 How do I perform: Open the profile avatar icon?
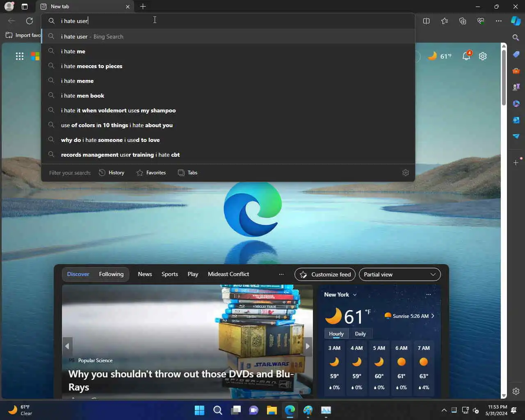[9, 7]
